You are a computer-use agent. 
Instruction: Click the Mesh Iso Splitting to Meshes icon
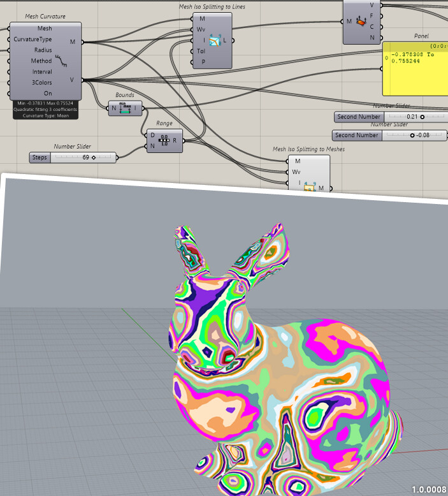pyautogui.click(x=309, y=187)
